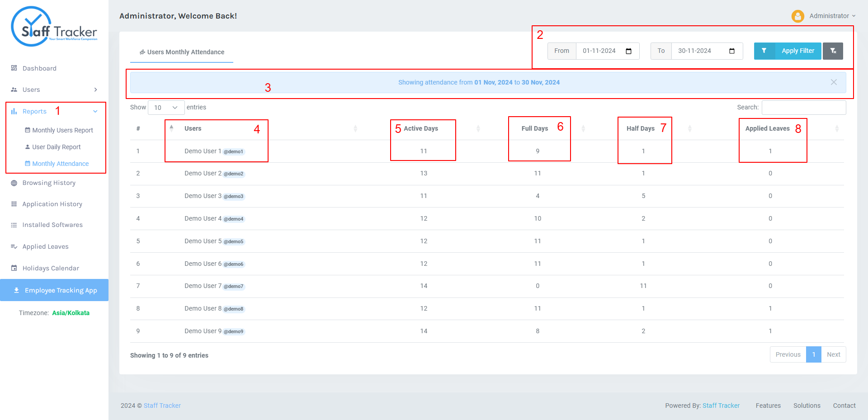Expand the Users sidebar submenu
The width and height of the screenshot is (868, 420).
click(95, 90)
